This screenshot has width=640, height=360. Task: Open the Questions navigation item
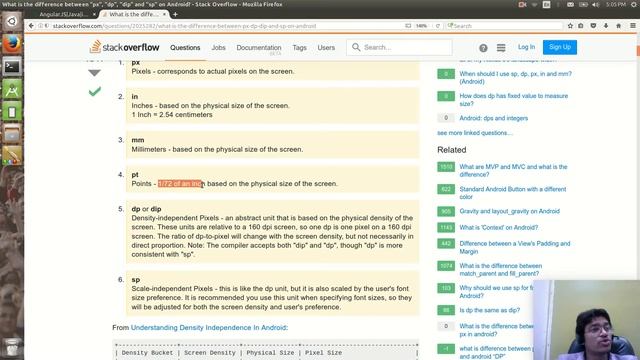coord(185,48)
